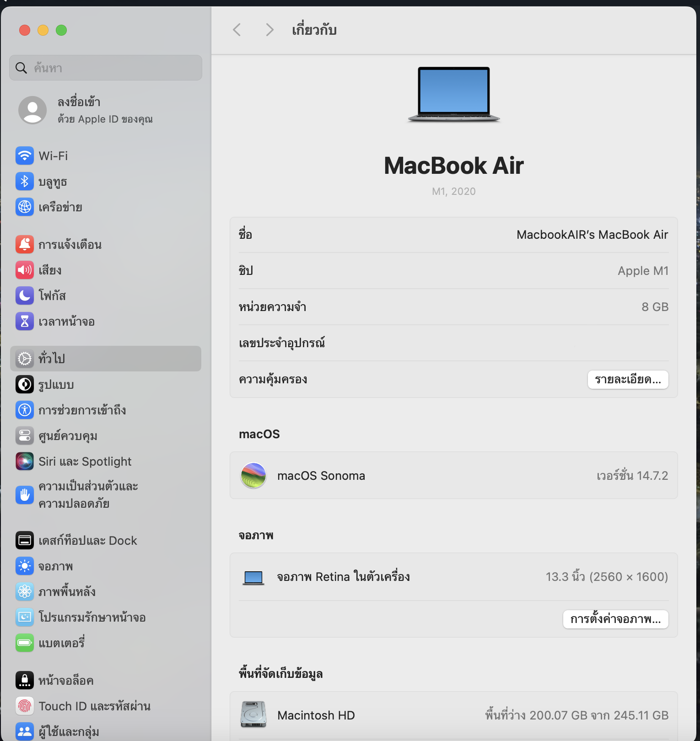Open the Touch ID fingerprint icon
The image size is (700, 741).
25,706
